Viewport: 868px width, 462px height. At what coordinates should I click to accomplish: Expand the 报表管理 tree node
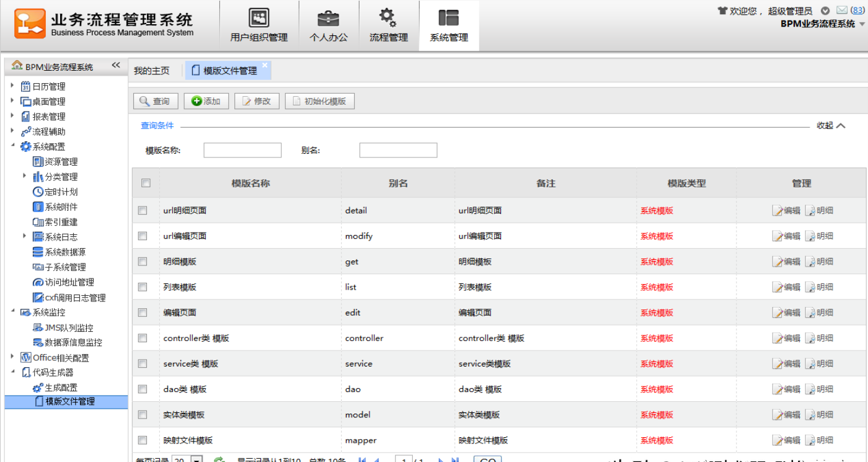[12, 115]
